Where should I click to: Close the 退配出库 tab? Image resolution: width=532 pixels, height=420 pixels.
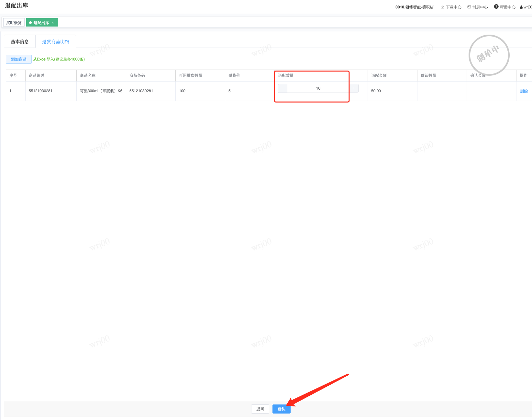point(53,23)
